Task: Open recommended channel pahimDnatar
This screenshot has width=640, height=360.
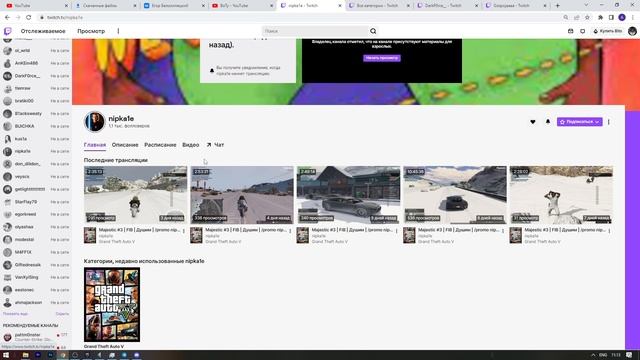Action: pos(36,337)
